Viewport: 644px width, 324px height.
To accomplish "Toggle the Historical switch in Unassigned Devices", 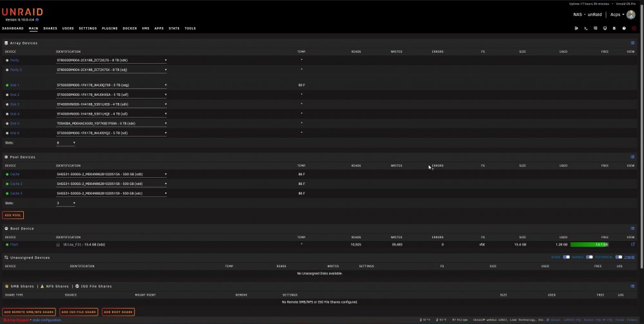I will coord(618,257).
